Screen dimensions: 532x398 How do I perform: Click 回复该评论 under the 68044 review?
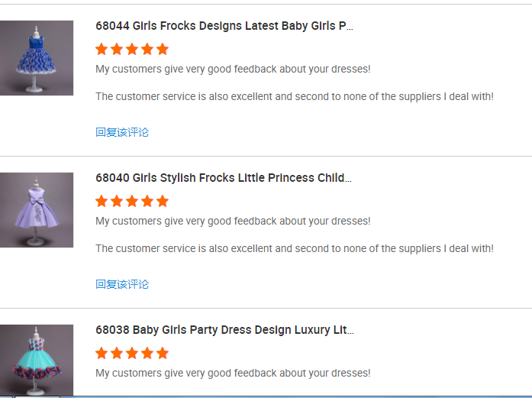[122, 132]
